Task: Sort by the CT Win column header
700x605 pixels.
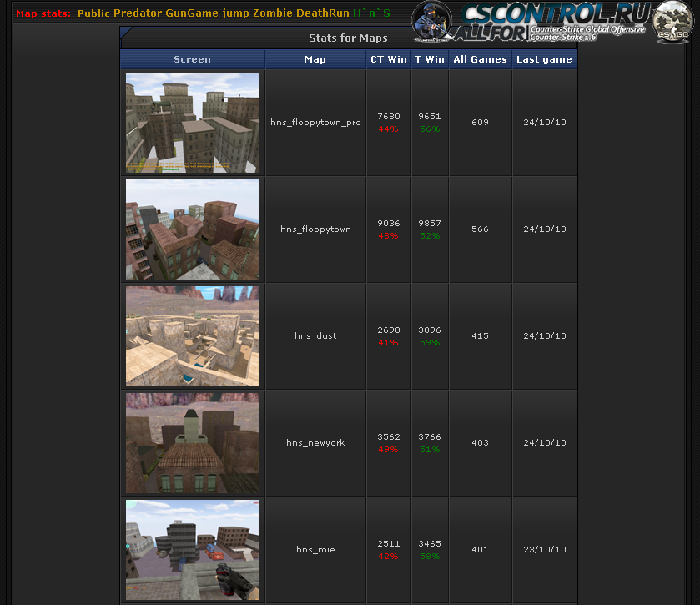Action: (x=389, y=59)
